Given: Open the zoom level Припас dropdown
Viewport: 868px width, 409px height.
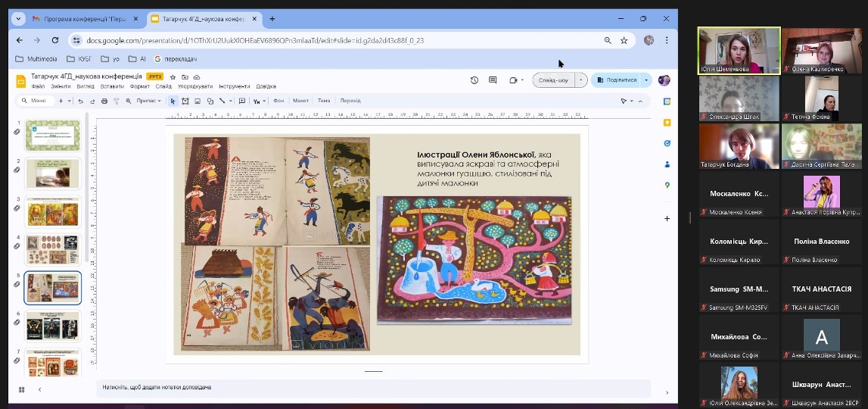Looking at the screenshot, I should (x=148, y=101).
